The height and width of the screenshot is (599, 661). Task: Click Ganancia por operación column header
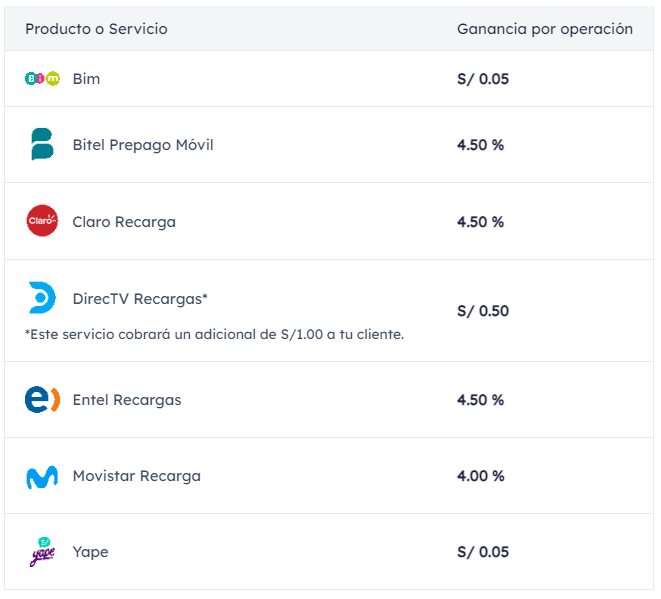(x=545, y=29)
